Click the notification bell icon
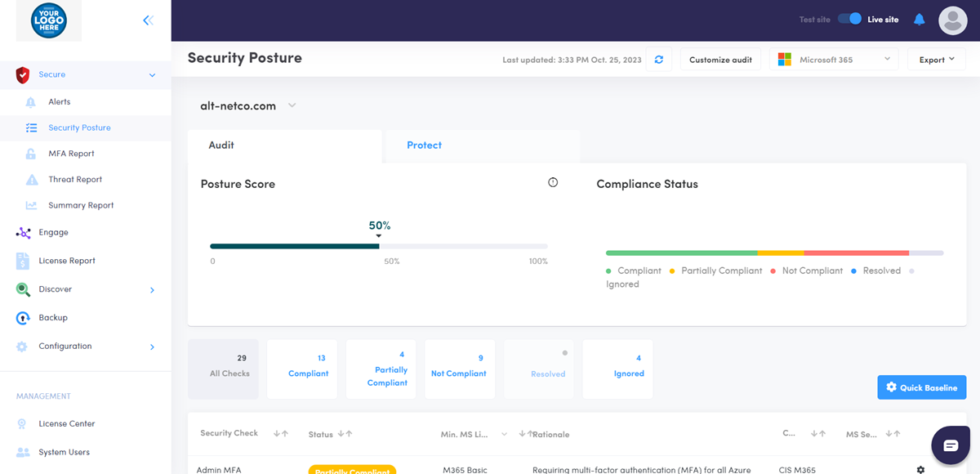Image resolution: width=980 pixels, height=474 pixels. click(919, 20)
